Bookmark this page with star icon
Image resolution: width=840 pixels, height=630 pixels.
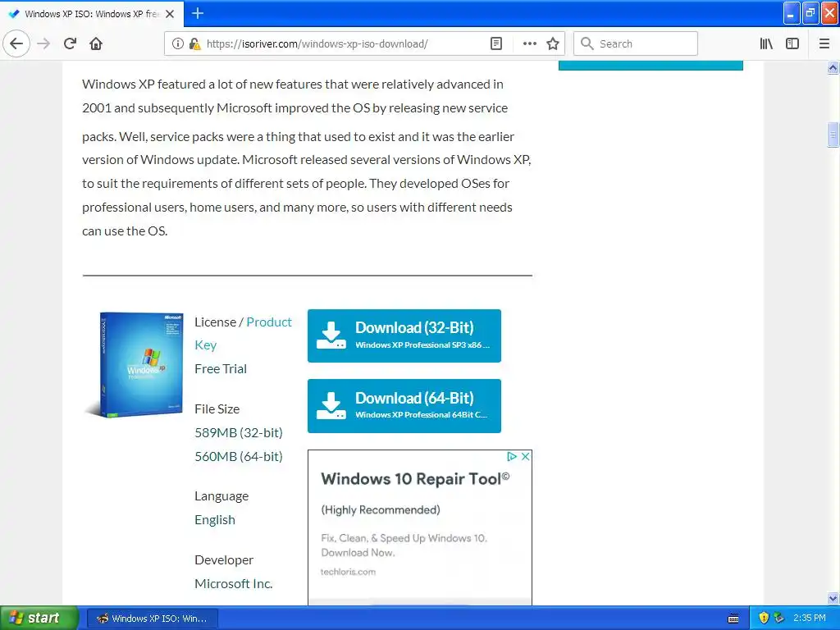pos(553,43)
